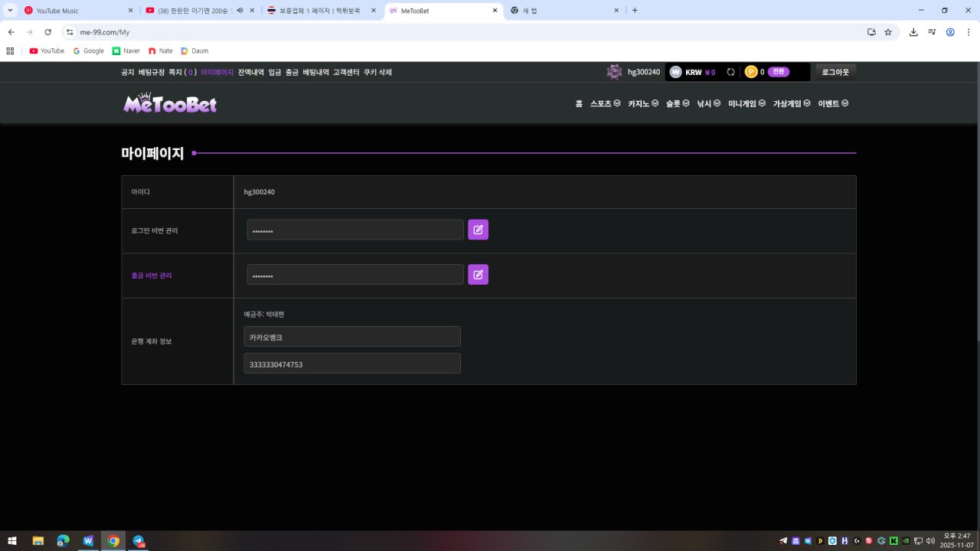Click the MeTooBet logo
The image size is (980, 551).
(170, 104)
